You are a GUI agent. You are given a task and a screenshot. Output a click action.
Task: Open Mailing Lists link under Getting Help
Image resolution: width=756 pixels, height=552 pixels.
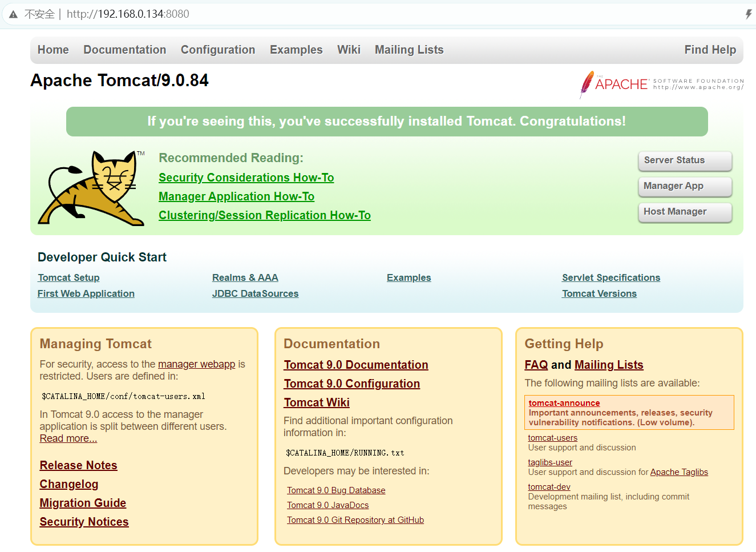[x=609, y=365]
